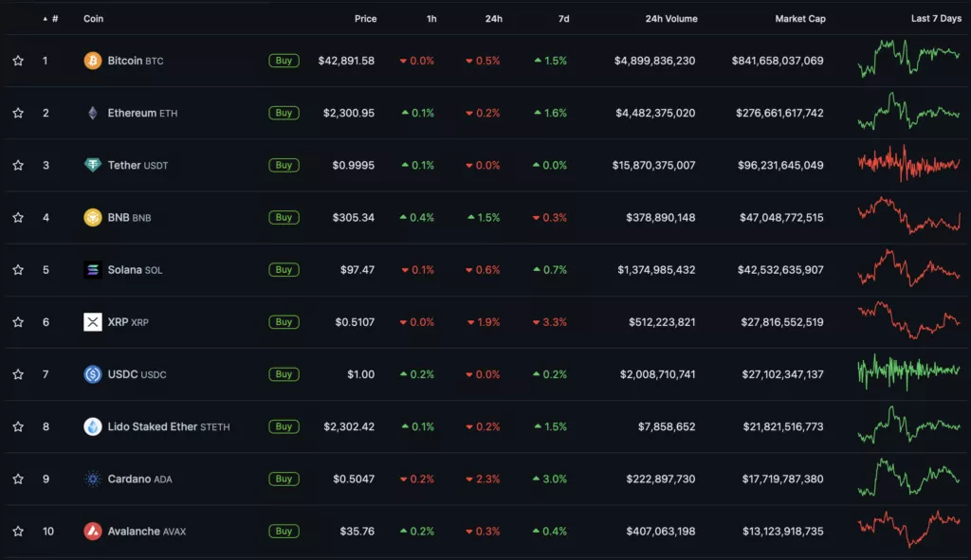Click the XRP logo icon
971x560 pixels.
(x=93, y=322)
